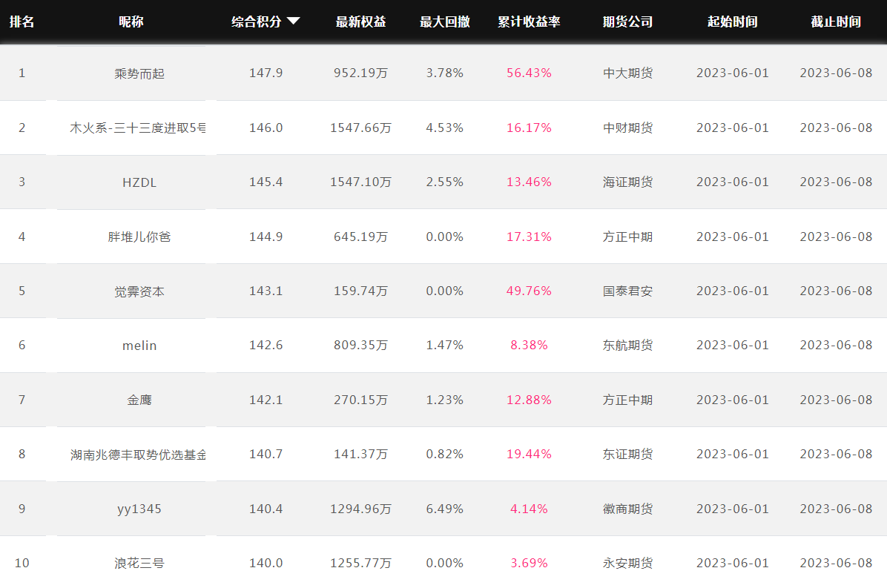The image size is (887, 588).
Task: Click futures company 永安期货
Action: (x=628, y=563)
